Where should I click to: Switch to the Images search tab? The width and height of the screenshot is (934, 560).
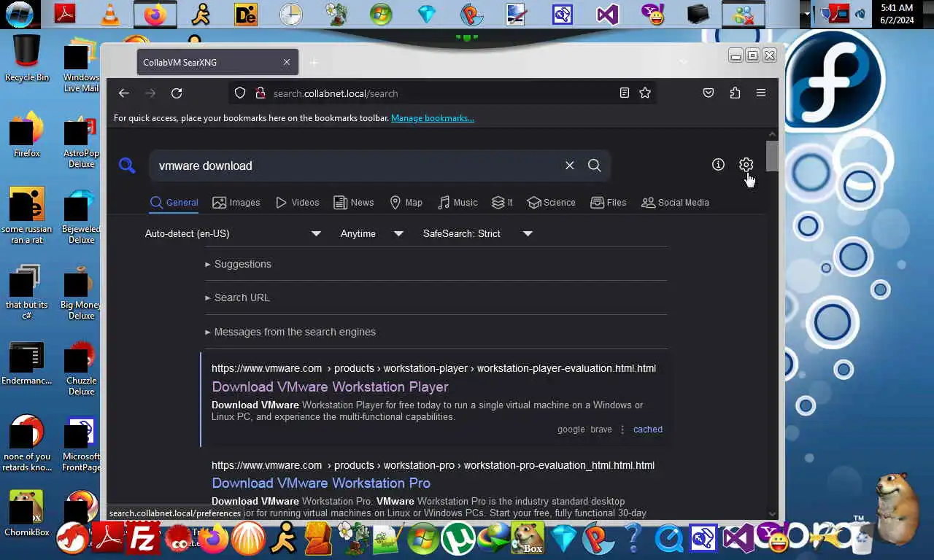pos(236,203)
